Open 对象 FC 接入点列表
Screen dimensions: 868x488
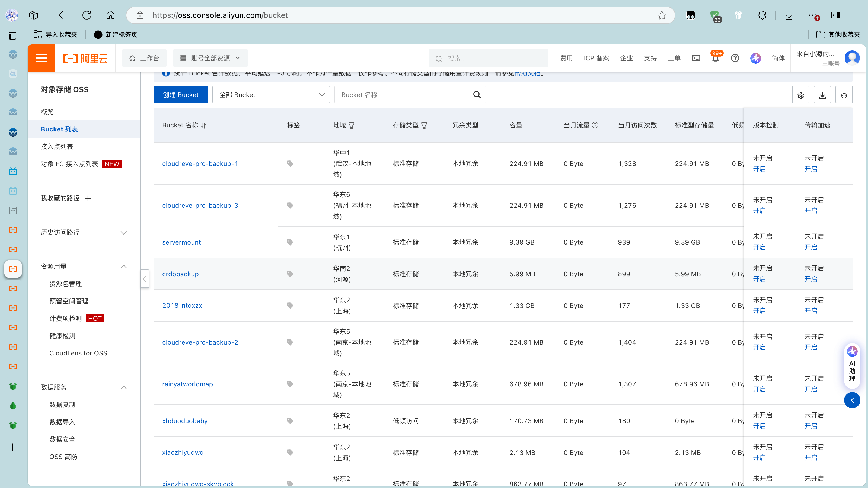coord(69,164)
